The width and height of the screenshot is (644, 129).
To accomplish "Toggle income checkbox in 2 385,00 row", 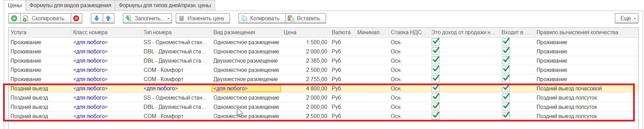I will (435, 60).
